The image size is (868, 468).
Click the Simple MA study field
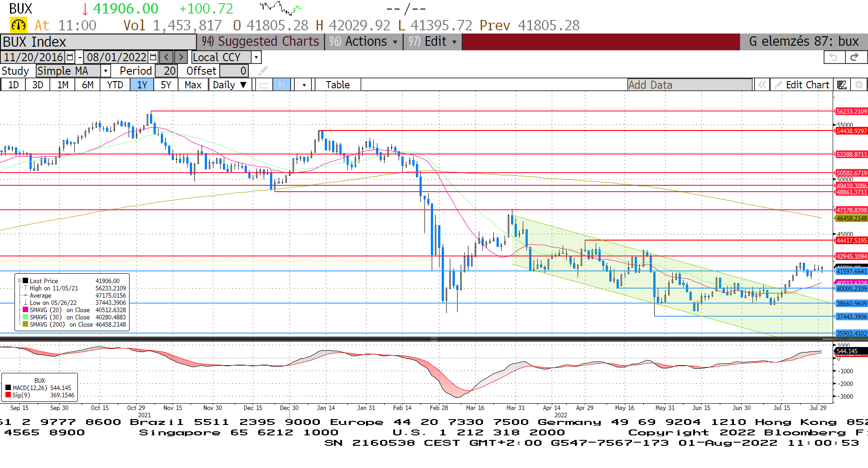68,71
